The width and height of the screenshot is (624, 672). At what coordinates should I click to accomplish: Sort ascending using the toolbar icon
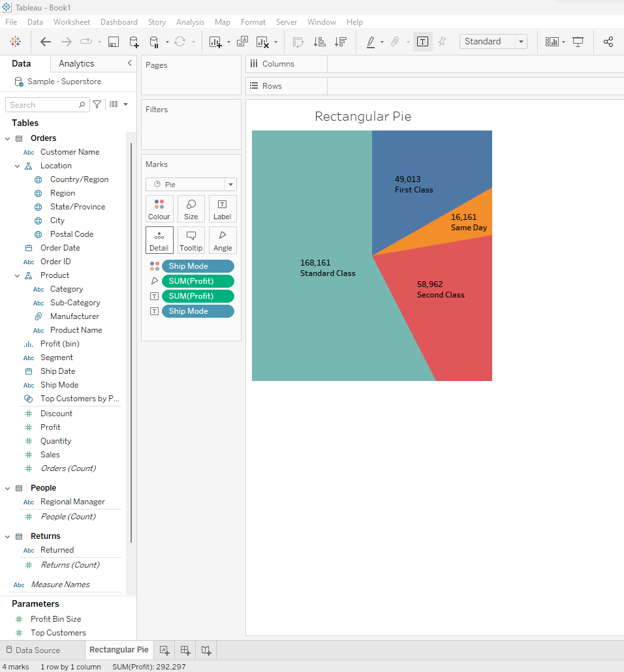pos(319,42)
